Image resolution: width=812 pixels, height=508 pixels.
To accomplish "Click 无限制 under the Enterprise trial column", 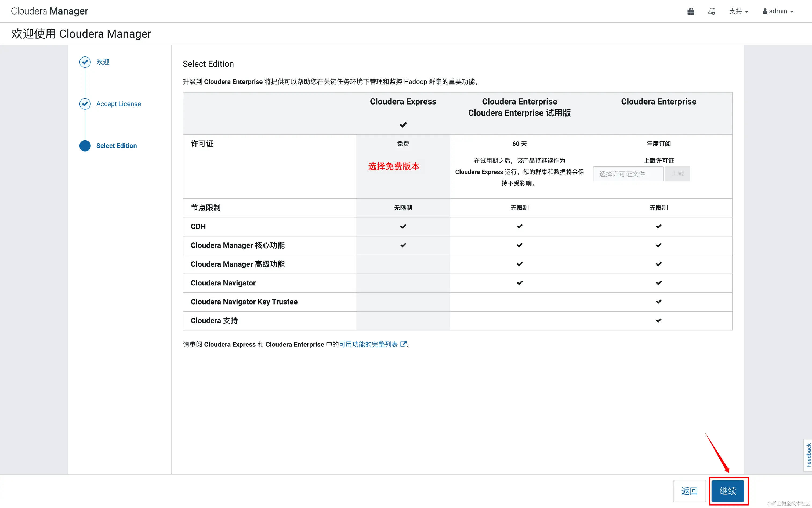I will tap(519, 208).
